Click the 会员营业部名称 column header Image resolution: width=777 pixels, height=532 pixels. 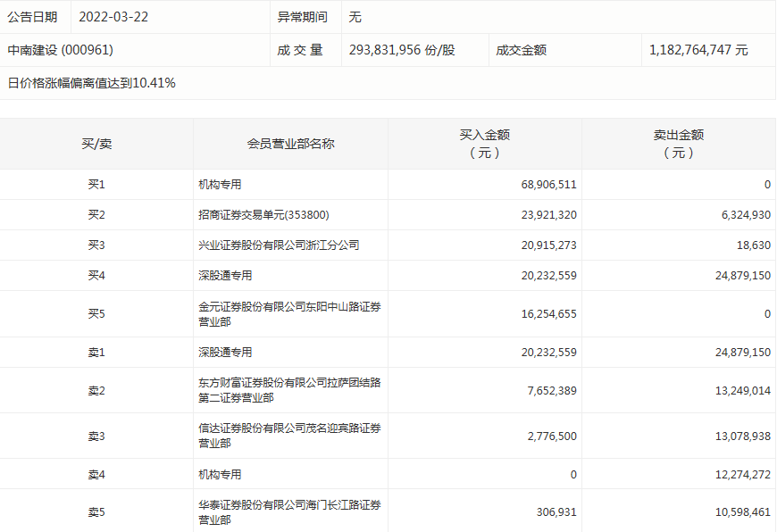pos(291,144)
